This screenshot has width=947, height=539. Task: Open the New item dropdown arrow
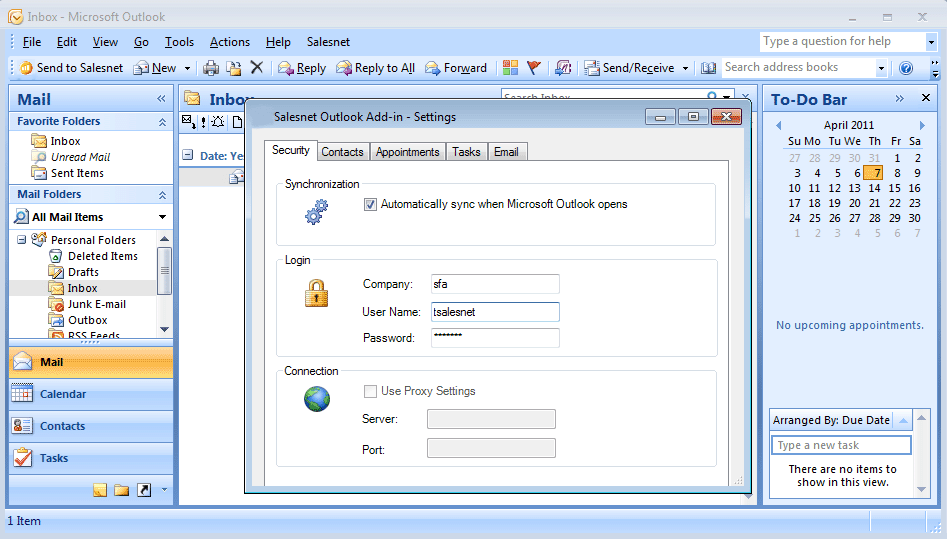click(x=187, y=68)
